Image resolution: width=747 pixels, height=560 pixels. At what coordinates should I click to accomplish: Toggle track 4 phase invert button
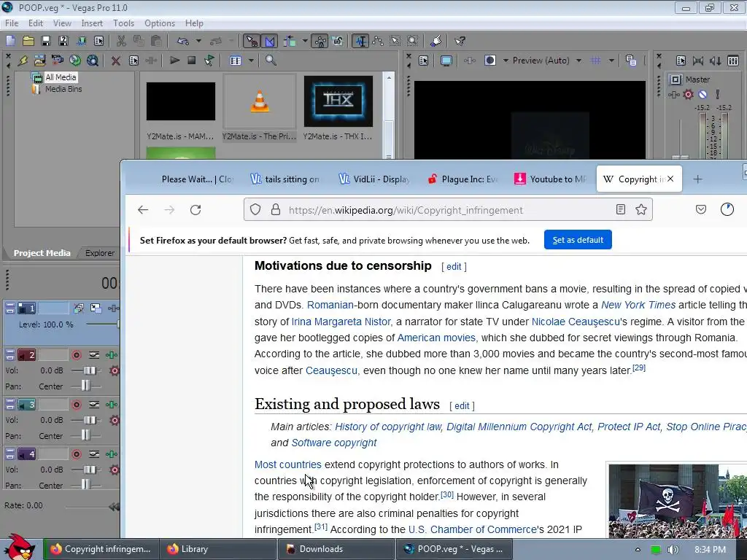94,454
